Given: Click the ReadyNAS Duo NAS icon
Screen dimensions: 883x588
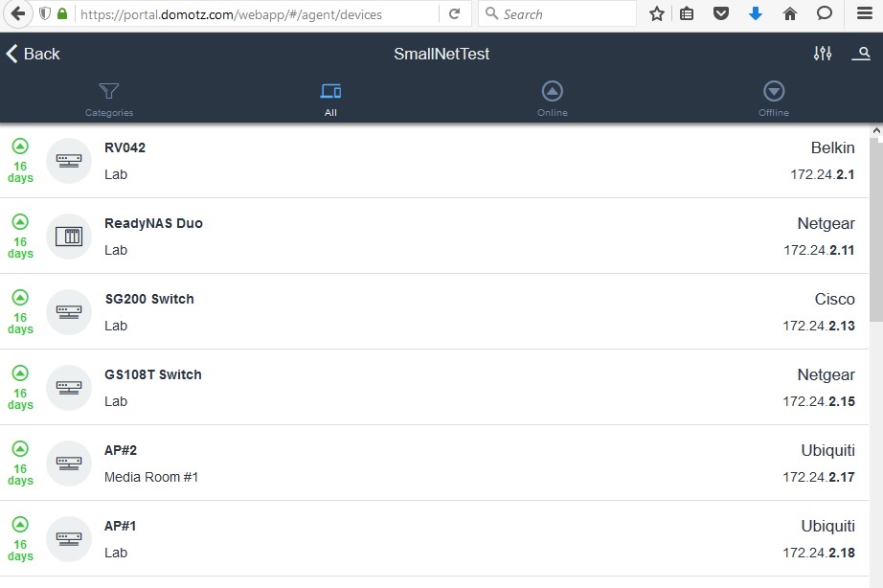Looking at the screenshot, I should click(69, 237).
